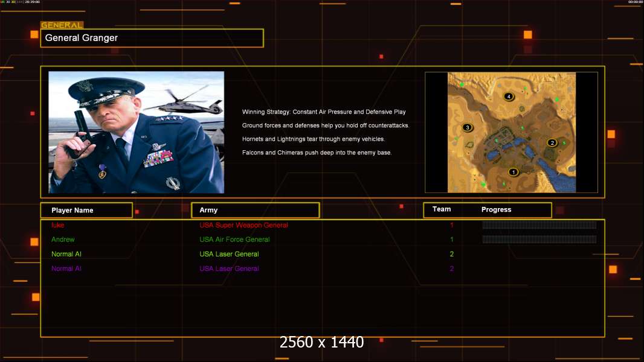Click USA Air Force General army entry
This screenshot has width=644, height=362.
(x=234, y=240)
